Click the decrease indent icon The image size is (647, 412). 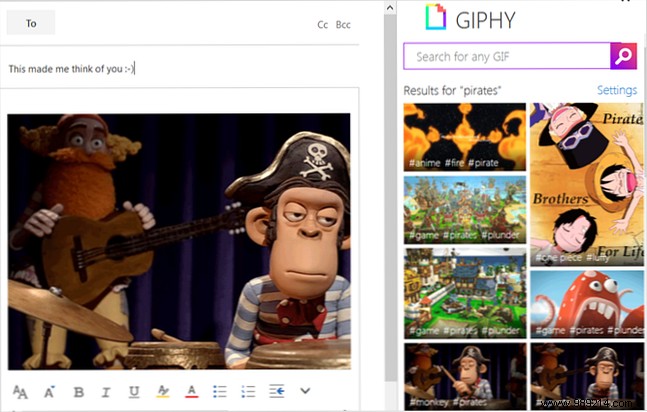coord(277,391)
